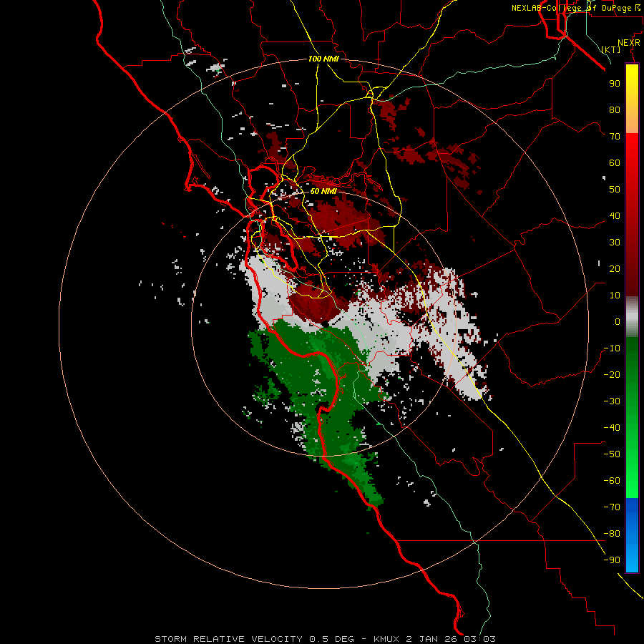Viewport: 644px width, 644px height.
Task: Click the legend value "20"
Action: [x=615, y=269]
